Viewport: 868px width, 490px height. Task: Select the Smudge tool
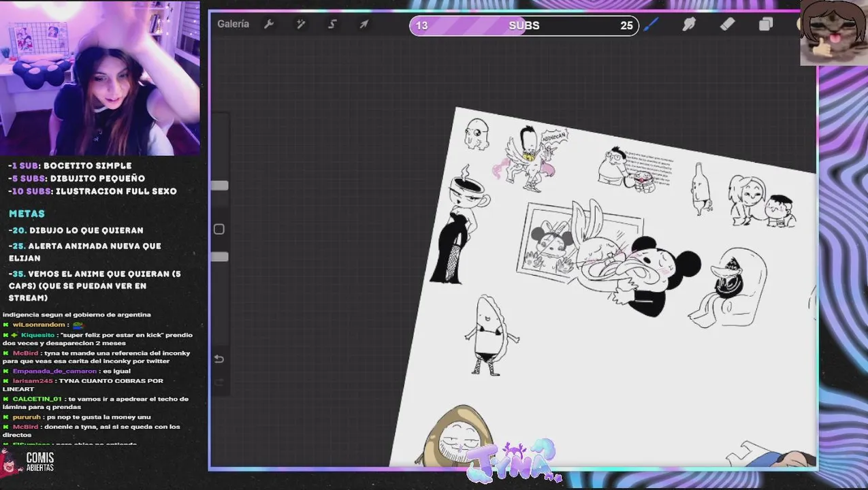coord(689,24)
